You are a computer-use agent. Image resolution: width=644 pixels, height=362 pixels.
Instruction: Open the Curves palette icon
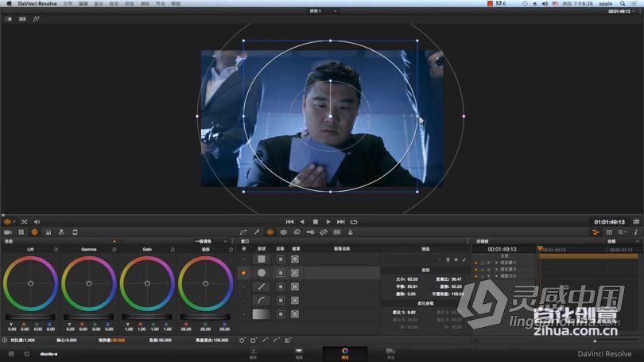click(243, 232)
